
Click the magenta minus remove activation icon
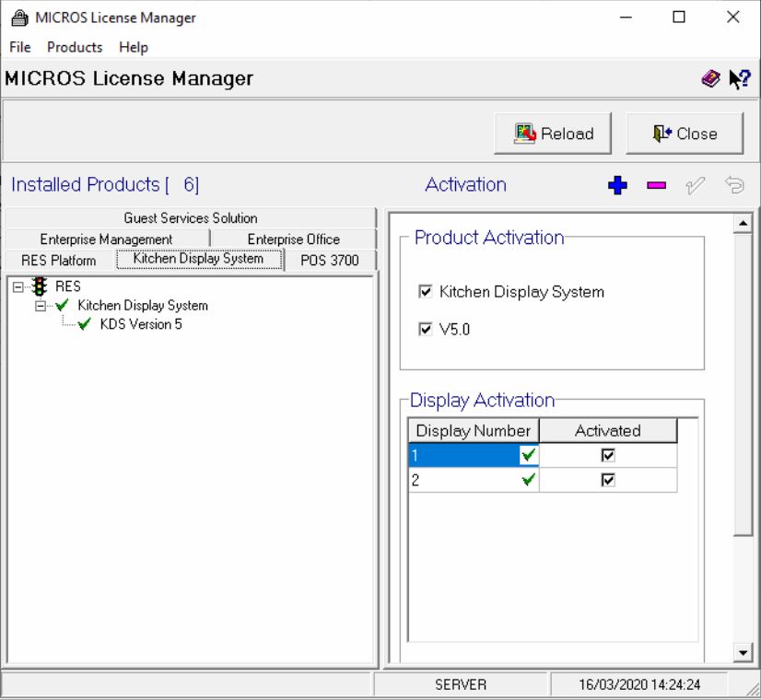click(x=656, y=185)
